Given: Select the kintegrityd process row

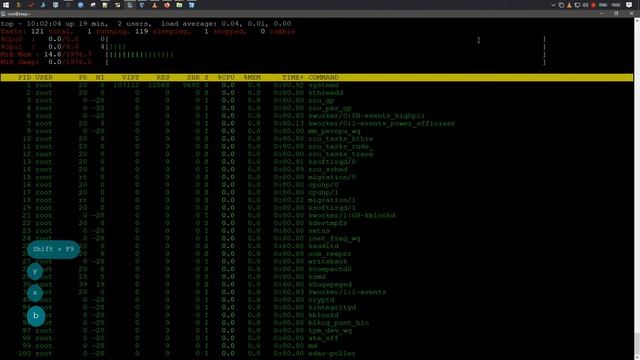Looking at the screenshot, I should pos(317,307).
